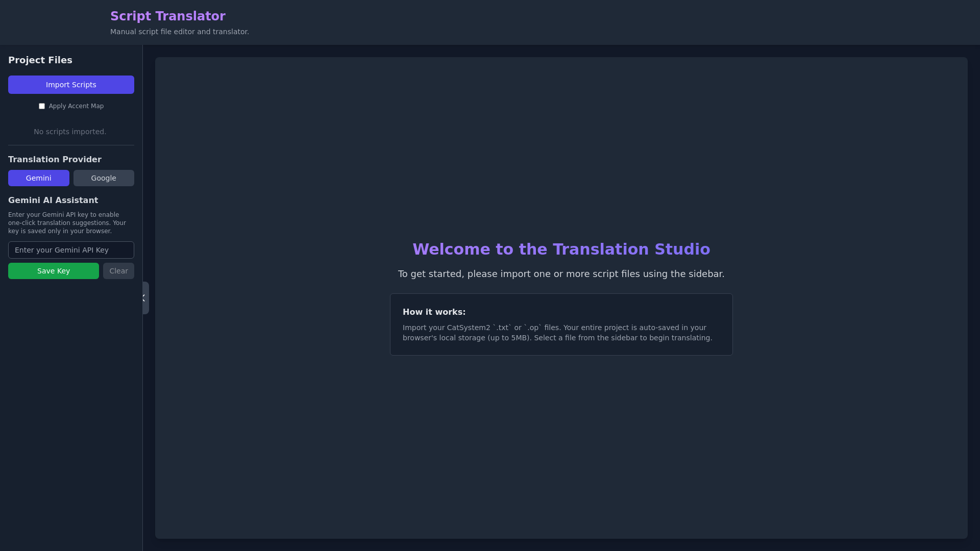
Task: Click the 'Manual script file editor' subtitle
Action: (179, 32)
